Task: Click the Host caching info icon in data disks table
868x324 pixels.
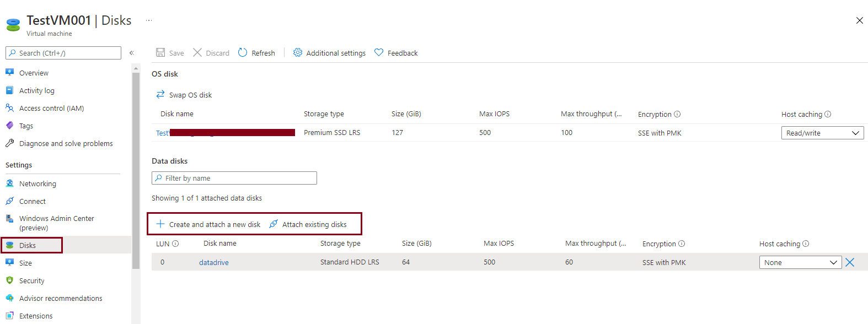Action: pos(806,244)
